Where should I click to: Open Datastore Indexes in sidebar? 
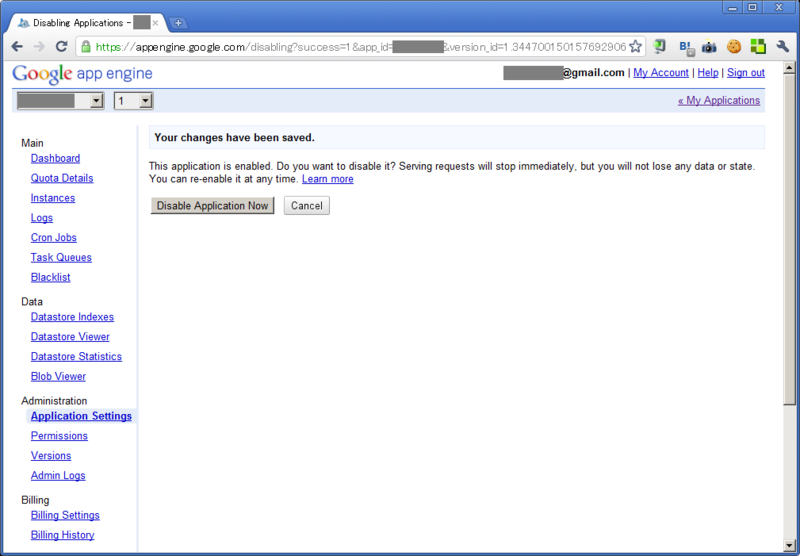72,317
